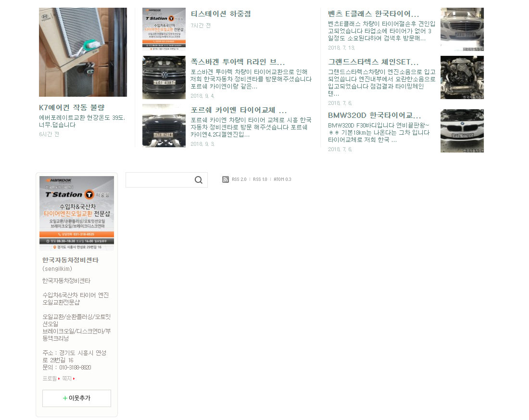
Task: Click the Benz E-Class post excerpt text
Action: (x=381, y=31)
